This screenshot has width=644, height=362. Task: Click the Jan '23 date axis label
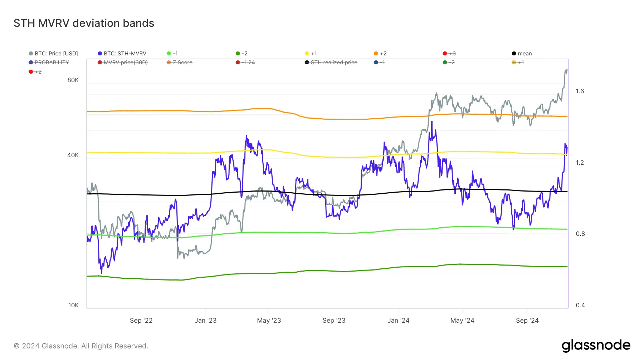[x=205, y=321]
